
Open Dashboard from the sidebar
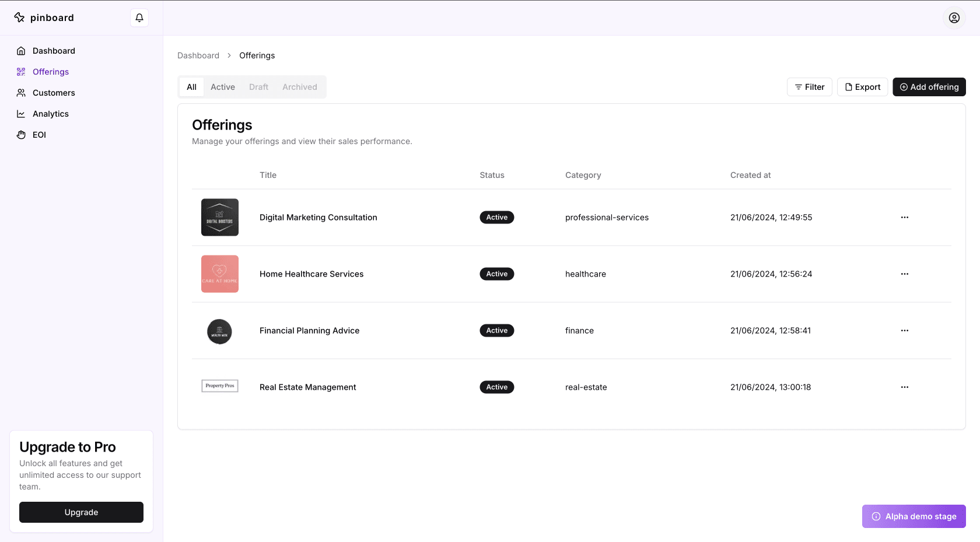[54, 51]
